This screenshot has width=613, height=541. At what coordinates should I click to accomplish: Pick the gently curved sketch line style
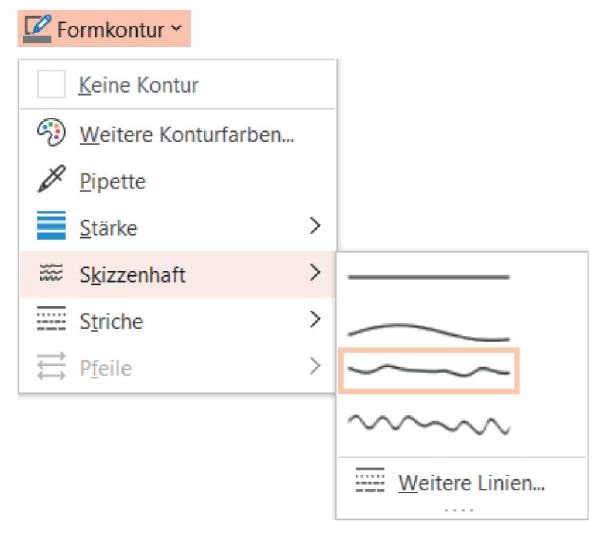428,332
